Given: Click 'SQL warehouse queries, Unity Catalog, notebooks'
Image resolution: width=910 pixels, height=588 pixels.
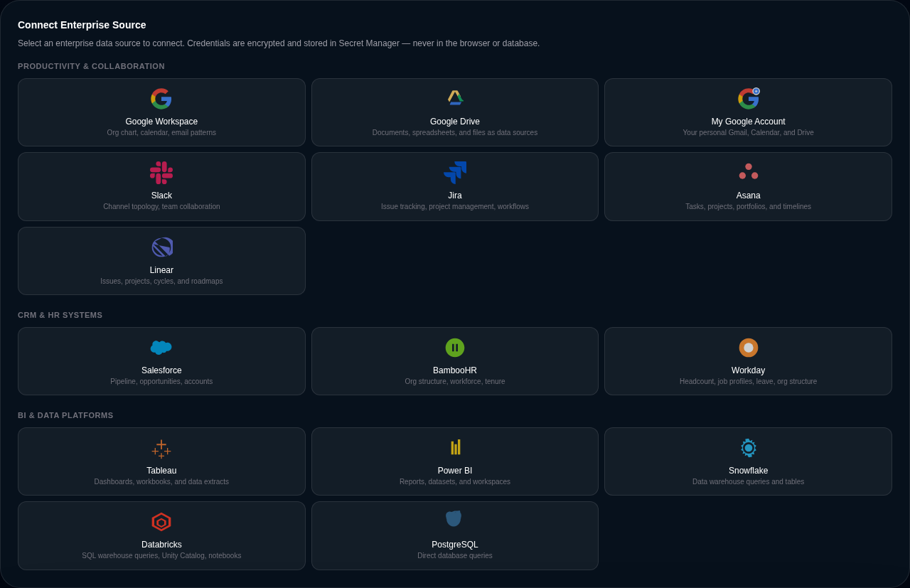Looking at the screenshot, I should click(x=161, y=556).
